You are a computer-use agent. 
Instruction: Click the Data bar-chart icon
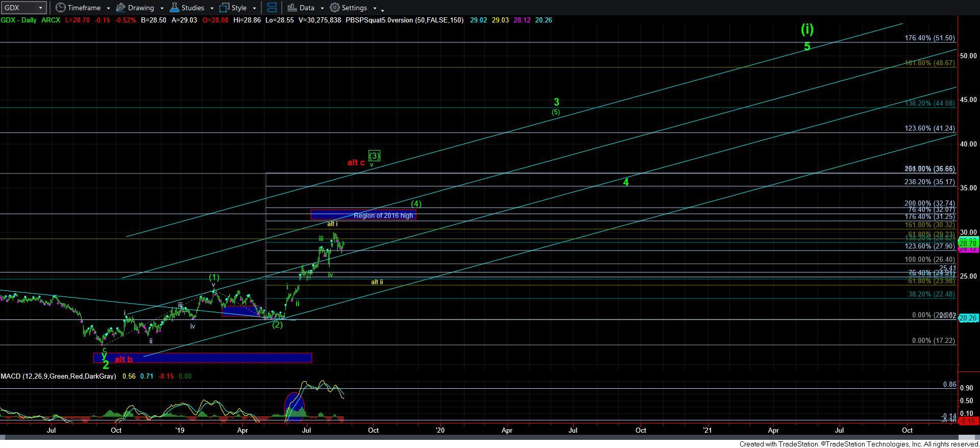tap(292, 8)
